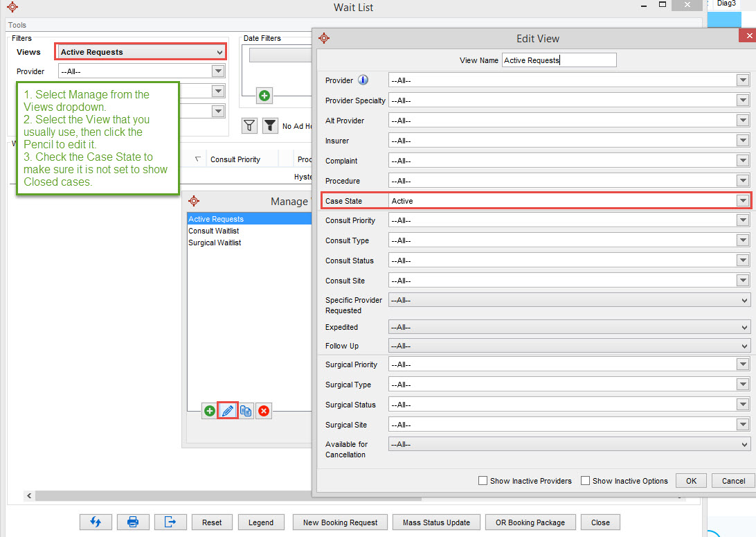Click the outlined funnel filter icon
756x537 pixels.
249,125
